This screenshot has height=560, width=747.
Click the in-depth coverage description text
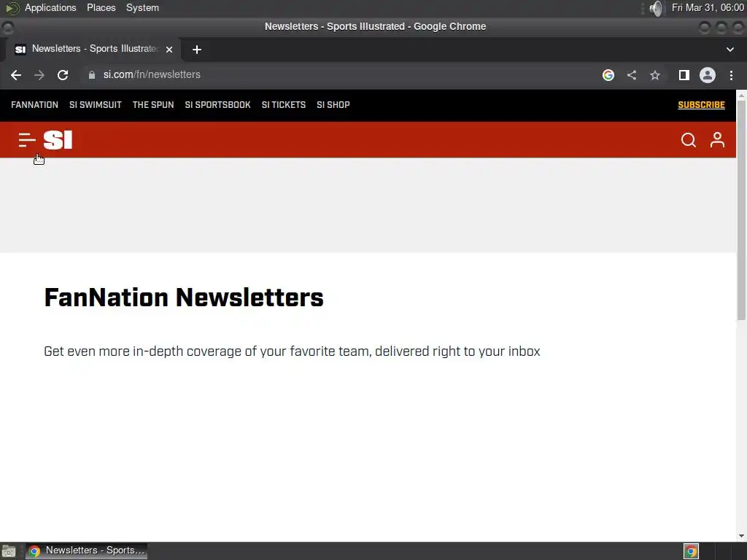point(292,351)
